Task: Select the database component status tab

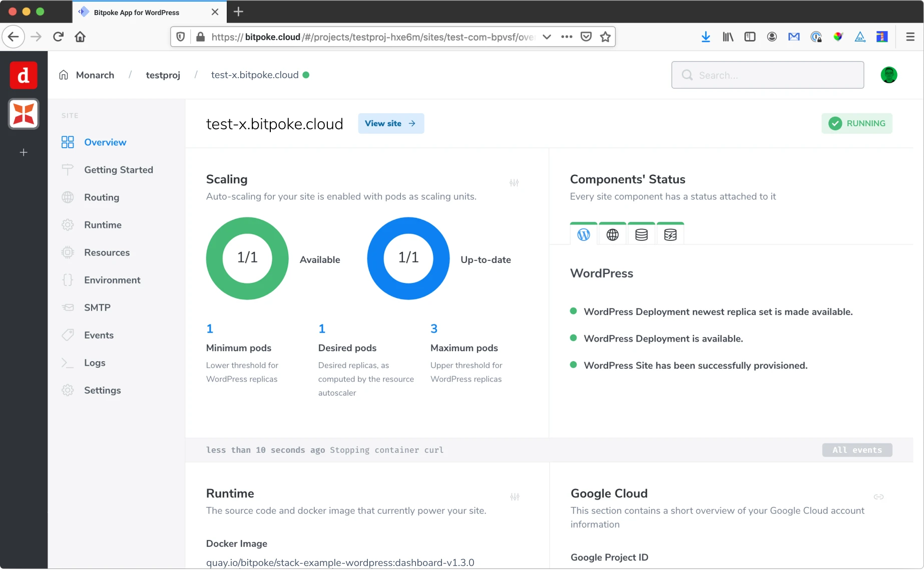Action: point(641,234)
